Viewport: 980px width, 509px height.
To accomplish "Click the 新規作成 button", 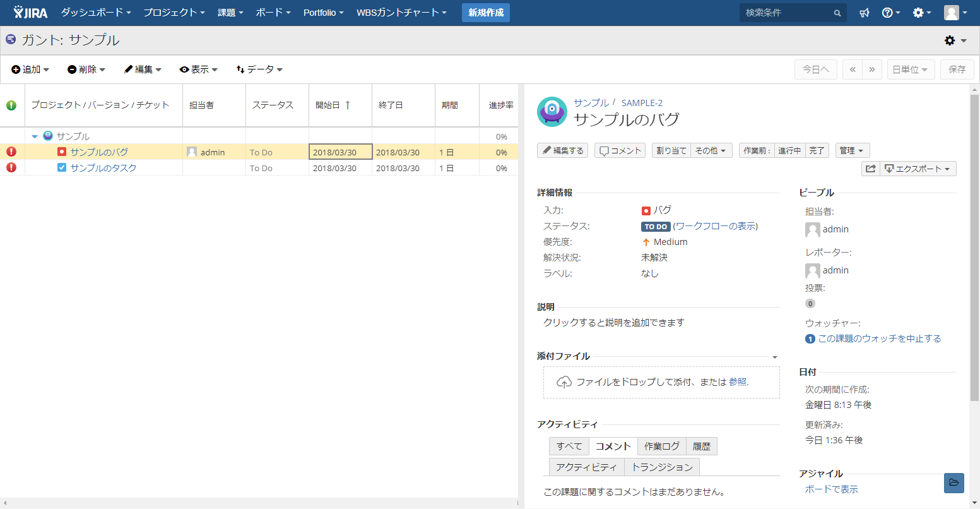I will click(x=486, y=13).
